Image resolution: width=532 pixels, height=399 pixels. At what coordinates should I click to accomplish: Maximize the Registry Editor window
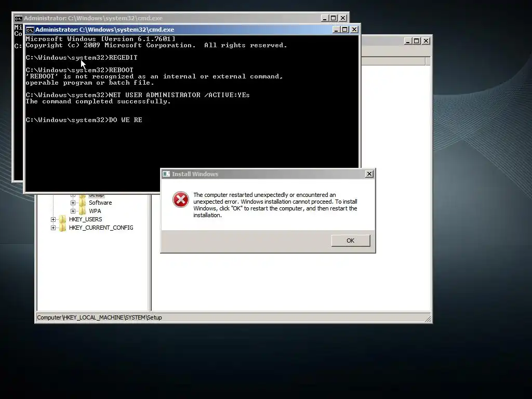point(417,41)
